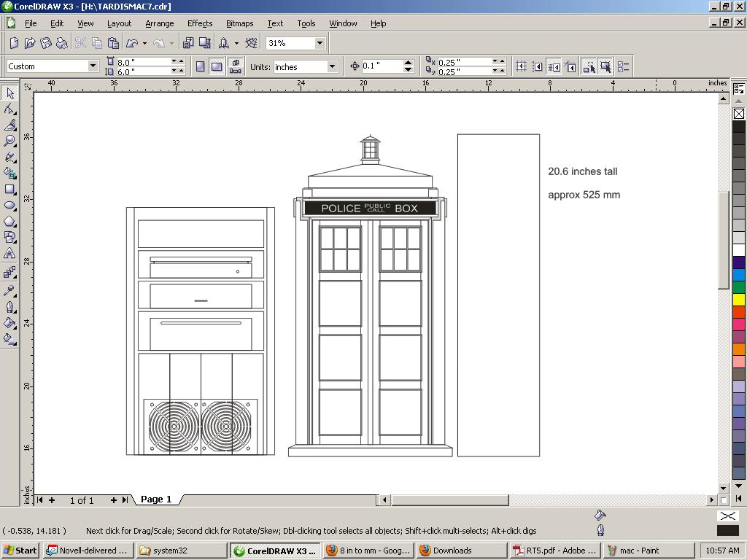
Task: Expand the Application Launcher arrow
Action: pos(236,43)
